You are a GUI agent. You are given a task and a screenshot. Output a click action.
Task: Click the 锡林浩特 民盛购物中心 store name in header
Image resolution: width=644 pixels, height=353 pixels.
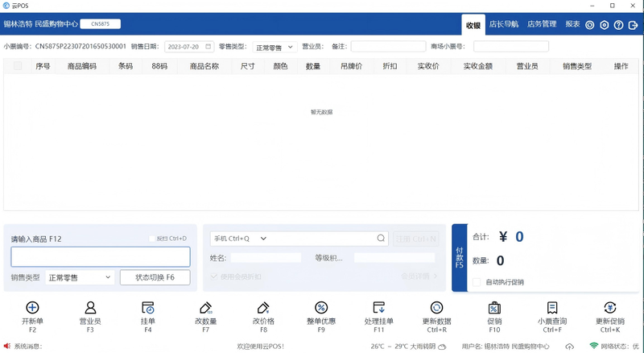(41, 24)
